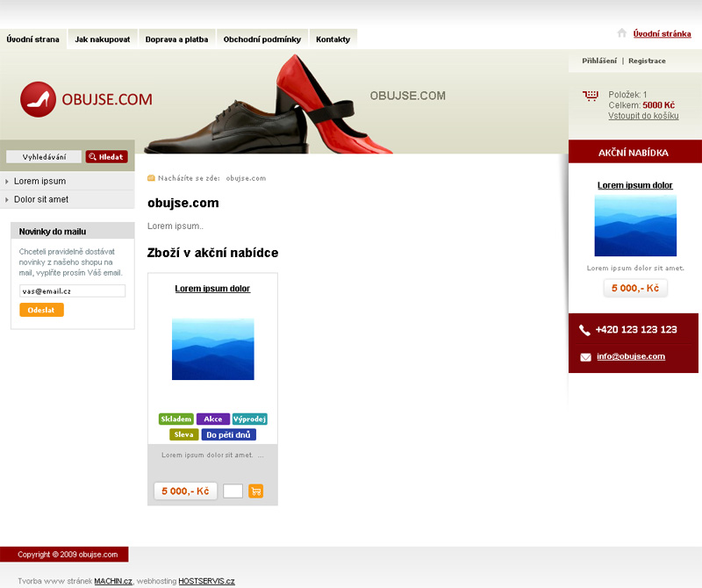This screenshot has height=588, width=702.
Task: Click the Přihlášení login link
Action: (599, 61)
